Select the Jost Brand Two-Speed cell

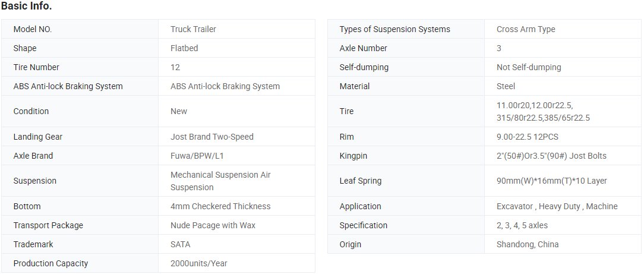point(236,137)
